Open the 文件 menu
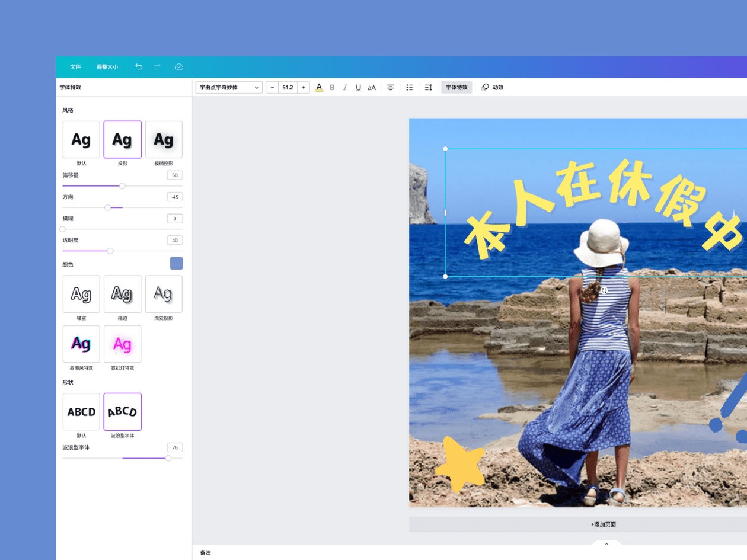Image resolution: width=747 pixels, height=560 pixels. [x=75, y=67]
